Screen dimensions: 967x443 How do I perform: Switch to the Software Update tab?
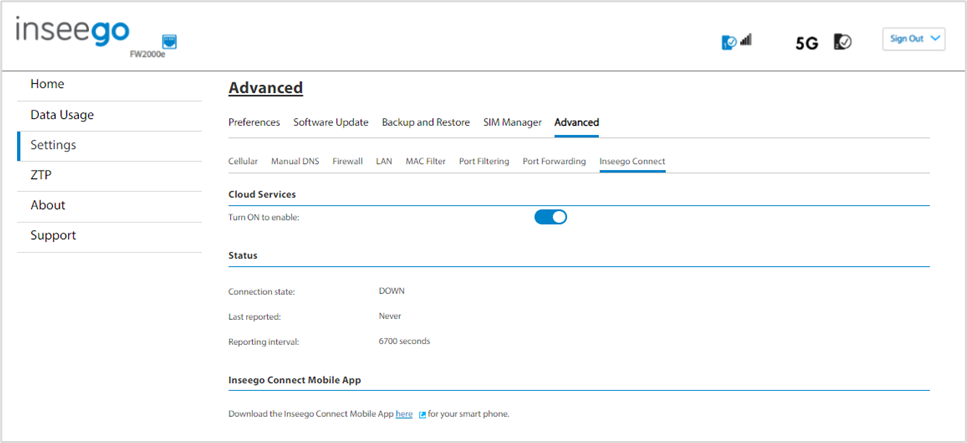tap(331, 122)
